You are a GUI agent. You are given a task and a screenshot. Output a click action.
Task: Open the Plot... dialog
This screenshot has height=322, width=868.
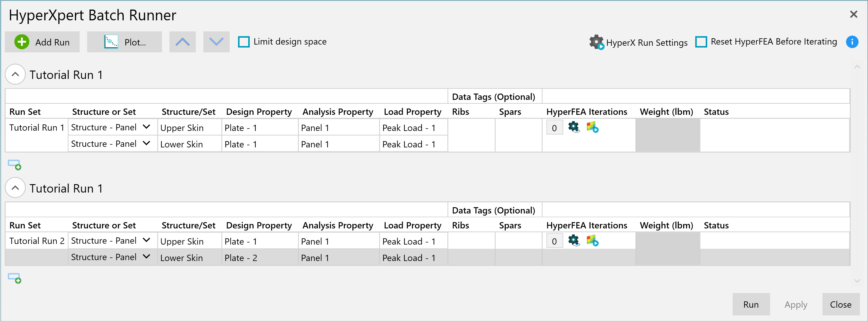click(x=124, y=42)
